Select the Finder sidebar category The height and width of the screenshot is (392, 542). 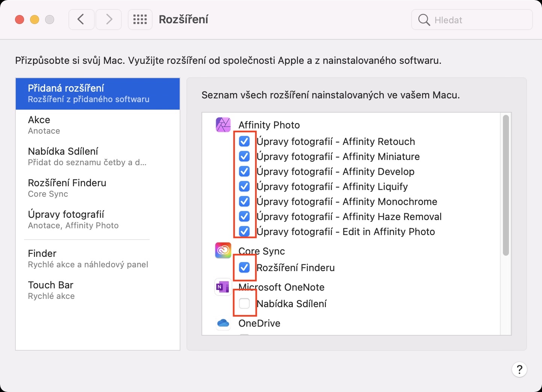pyautogui.click(x=98, y=259)
